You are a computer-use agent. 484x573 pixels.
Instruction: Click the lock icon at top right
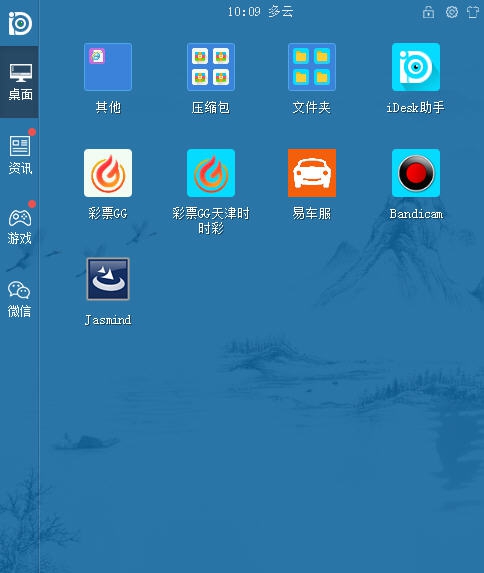[428, 12]
